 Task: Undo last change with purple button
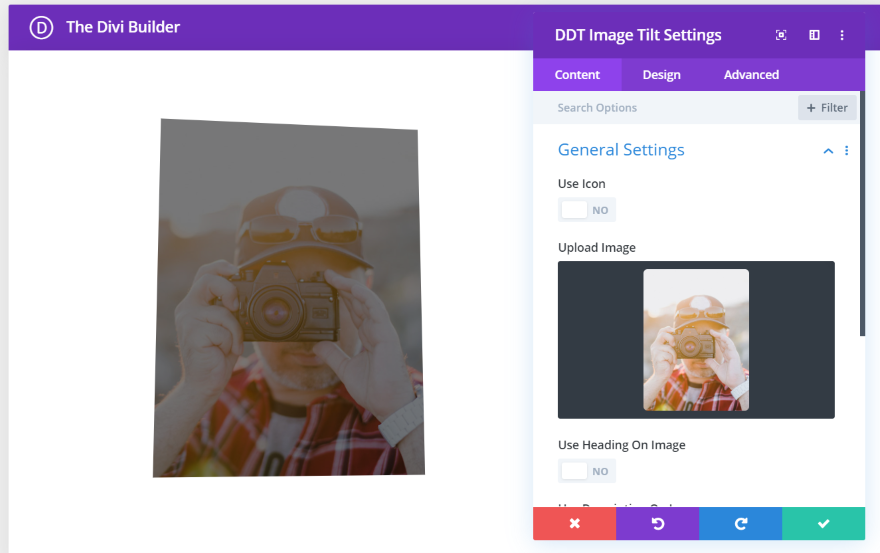tap(657, 524)
